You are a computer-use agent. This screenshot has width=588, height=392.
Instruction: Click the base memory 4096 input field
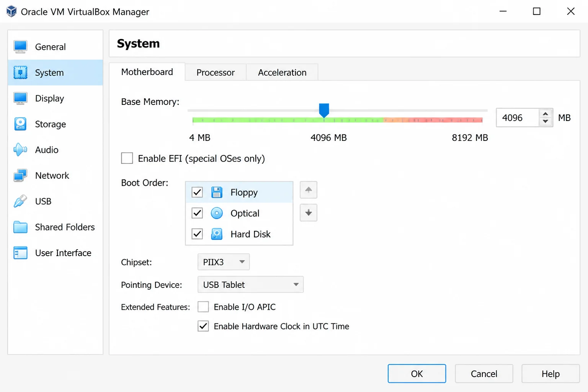[x=518, y=118]
